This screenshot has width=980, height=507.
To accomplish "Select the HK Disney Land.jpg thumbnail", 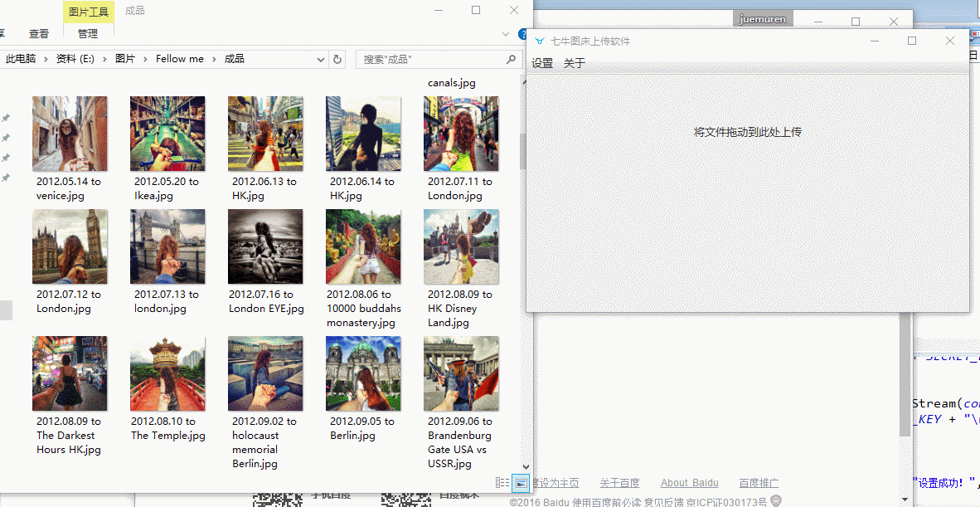I will coord(461,246).
